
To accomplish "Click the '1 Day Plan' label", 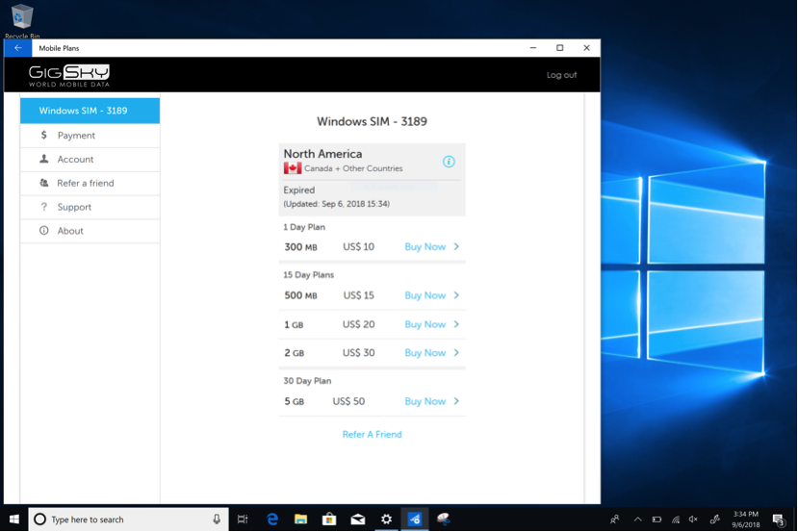I will [304, 227].
